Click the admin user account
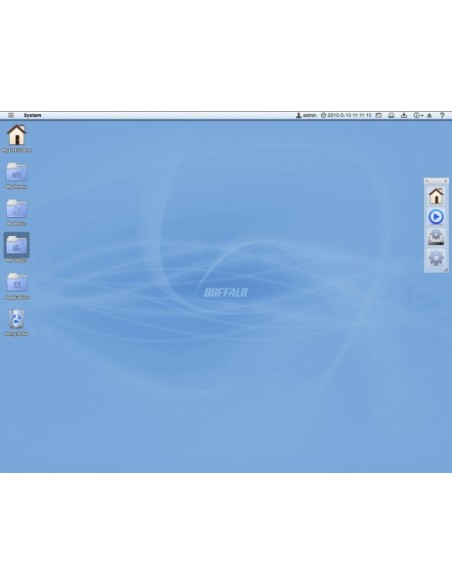 [306, 115]
